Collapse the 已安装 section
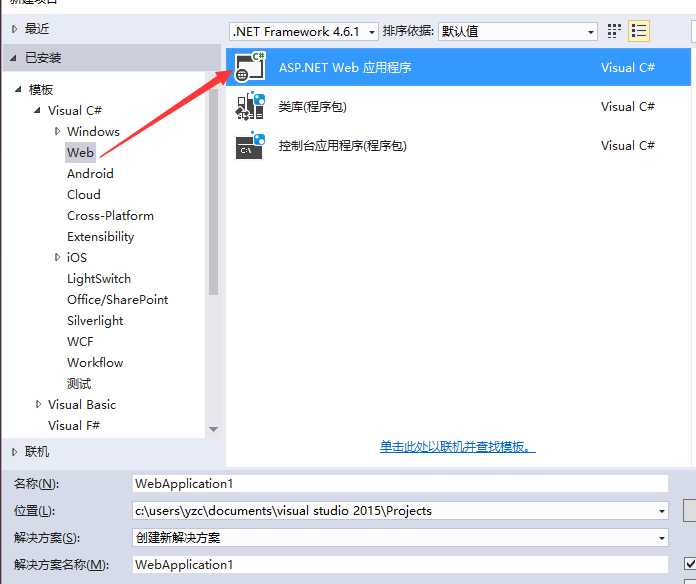696x584 pixels. 13,58
